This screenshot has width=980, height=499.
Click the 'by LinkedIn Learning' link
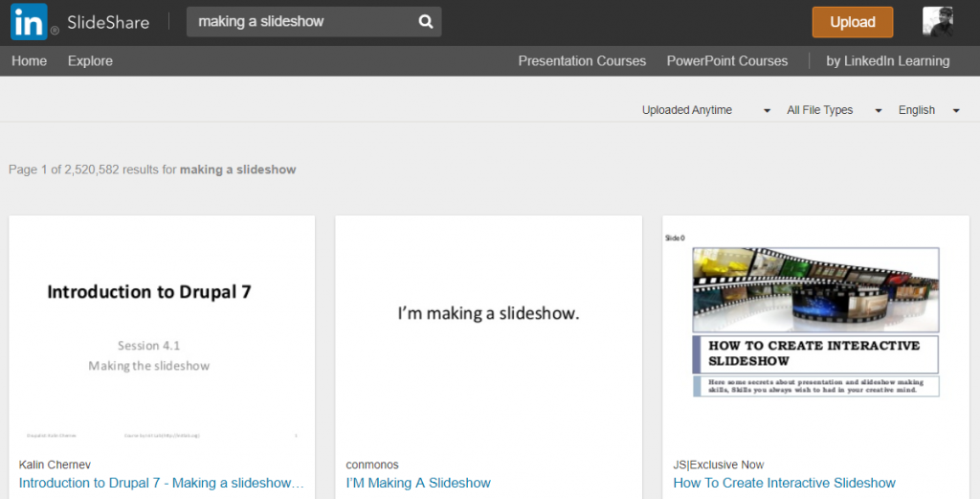click(x=887, y=61)
